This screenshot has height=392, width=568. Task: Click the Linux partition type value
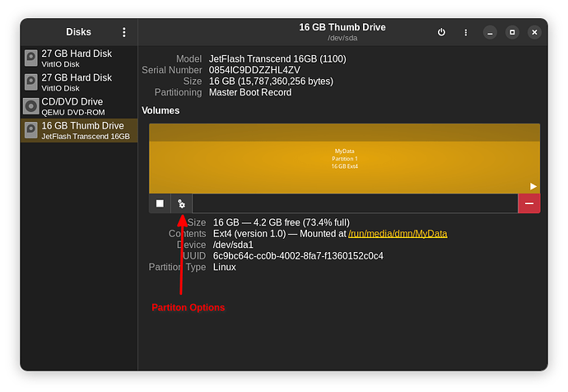point(224,268)
